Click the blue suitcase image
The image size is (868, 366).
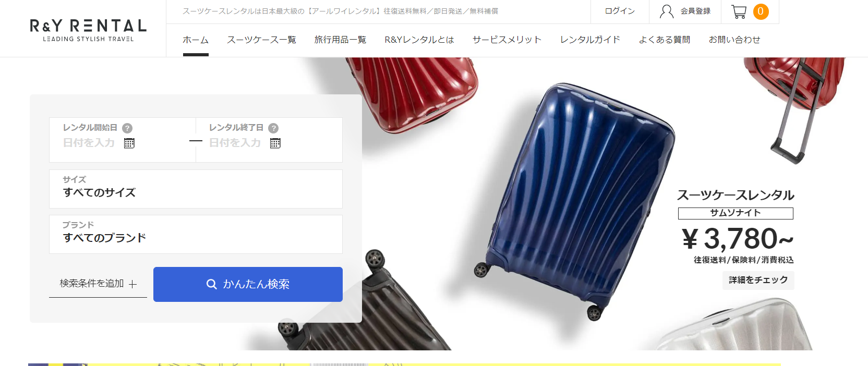click(x=574, y=201)
